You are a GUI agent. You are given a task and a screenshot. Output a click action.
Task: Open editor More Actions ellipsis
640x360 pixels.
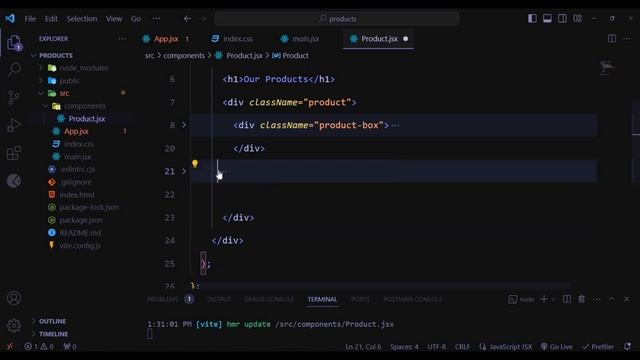point(627,39)
